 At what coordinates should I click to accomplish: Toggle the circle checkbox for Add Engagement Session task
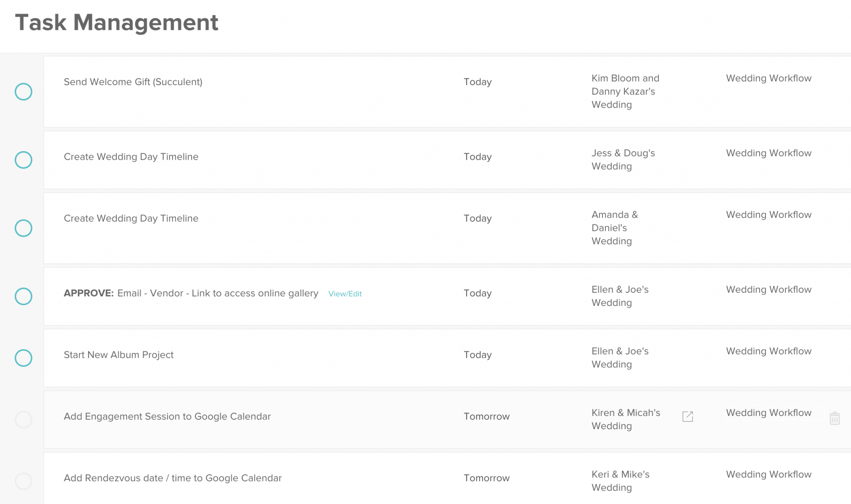(x=23, y=416)
